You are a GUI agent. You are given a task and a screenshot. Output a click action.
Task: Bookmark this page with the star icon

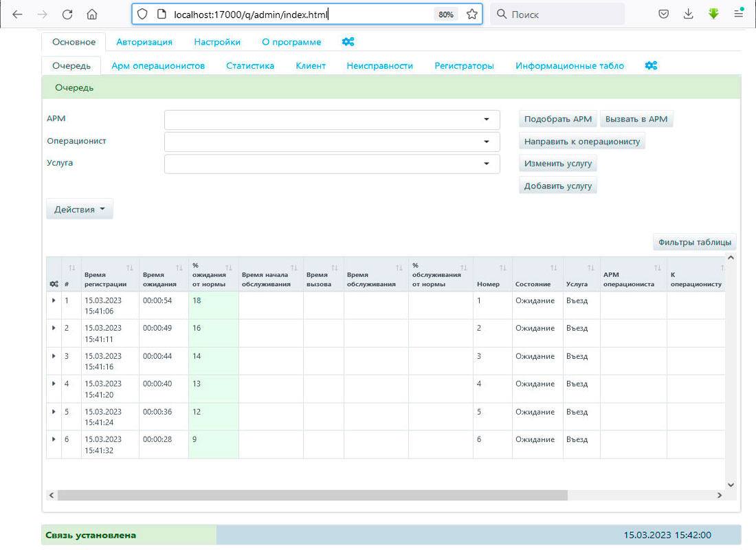tap(472, 14)
